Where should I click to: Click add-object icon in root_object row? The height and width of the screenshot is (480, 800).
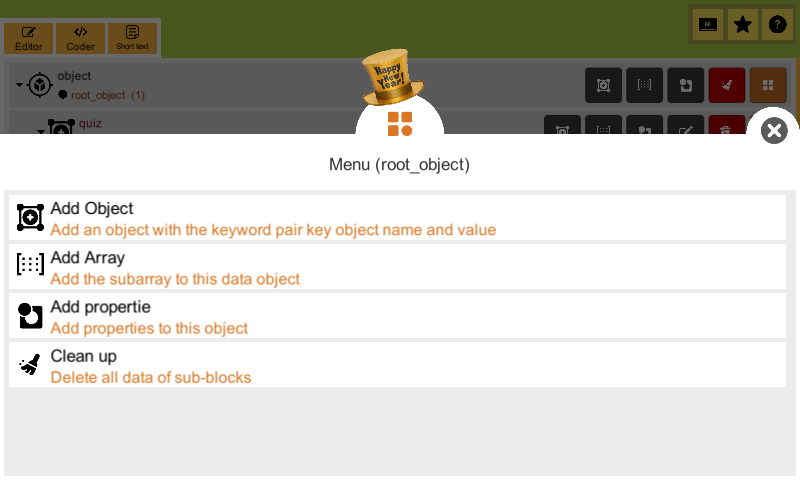coord(603,85)
